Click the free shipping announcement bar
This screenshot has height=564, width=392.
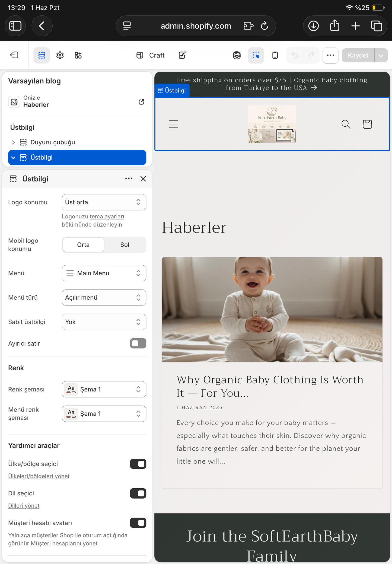[x=272, y=84]
